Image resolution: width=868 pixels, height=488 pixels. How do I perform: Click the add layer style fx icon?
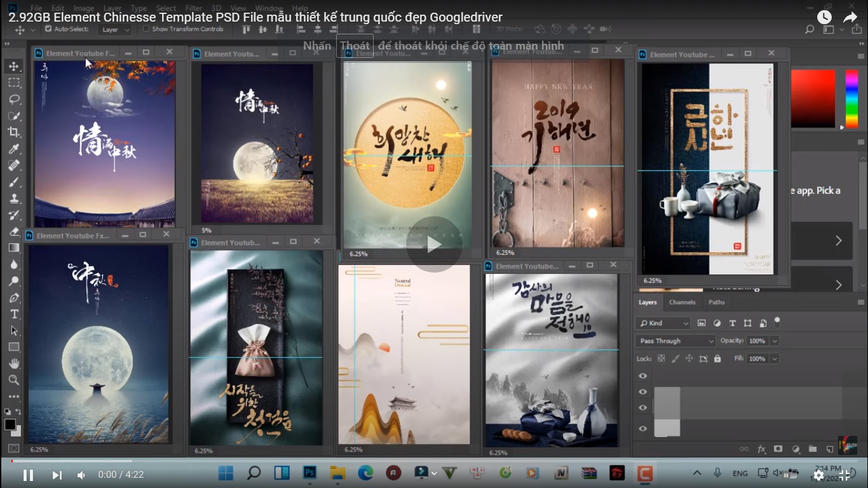761,449
